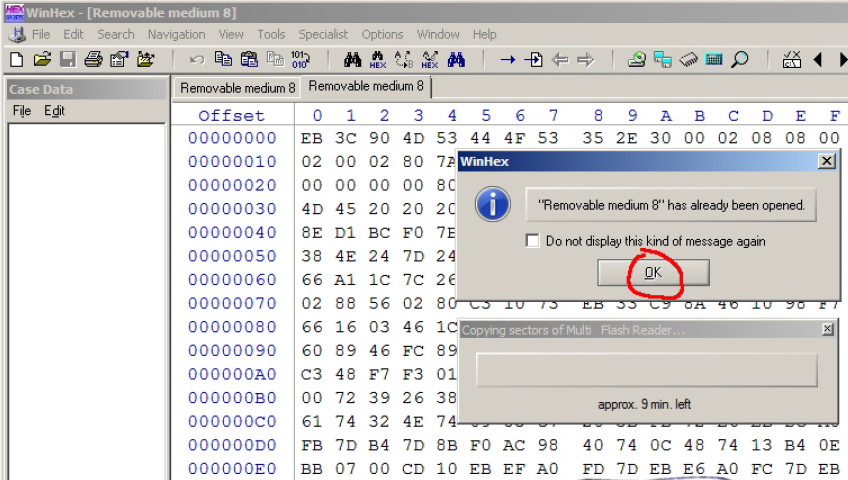The image size is (848, 480).
Task: Click the Back navigation arrow icon
Action: [560, 59]
